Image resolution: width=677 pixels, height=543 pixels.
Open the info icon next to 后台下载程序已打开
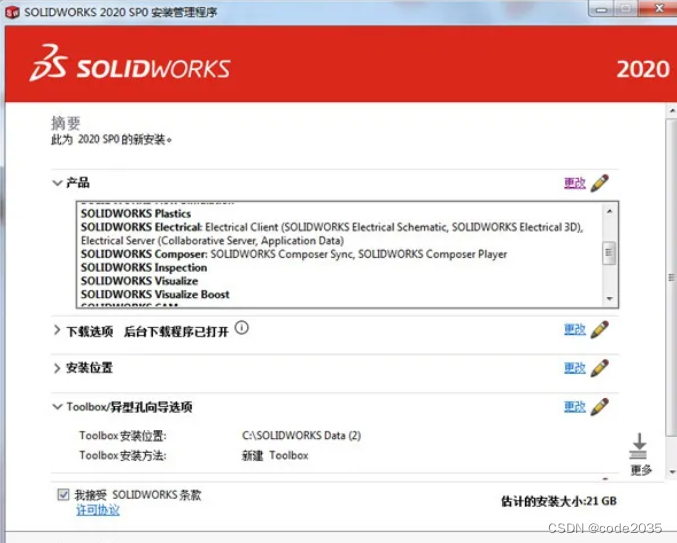pyautogui.click(x=242, y=328)
